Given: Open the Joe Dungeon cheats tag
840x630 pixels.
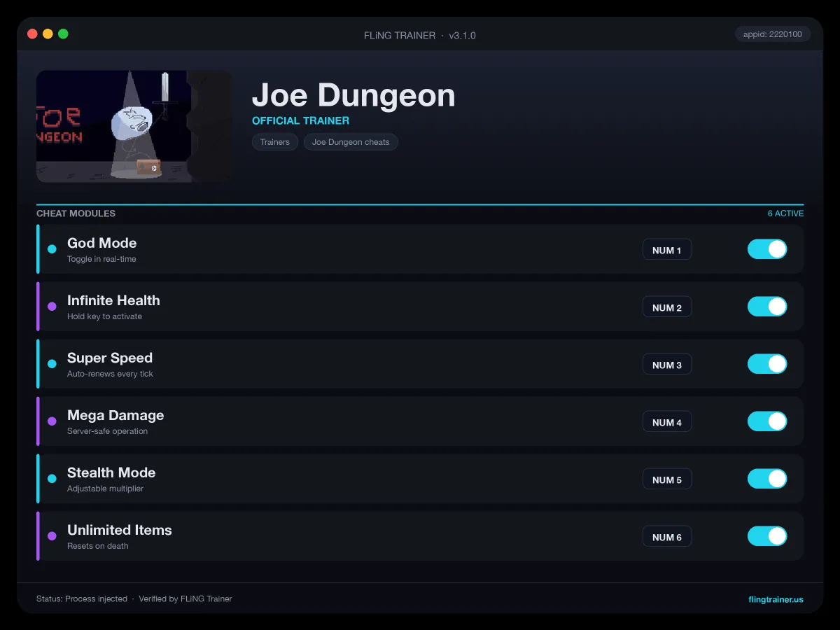Looking at the screenshot, I should [351, 142].
